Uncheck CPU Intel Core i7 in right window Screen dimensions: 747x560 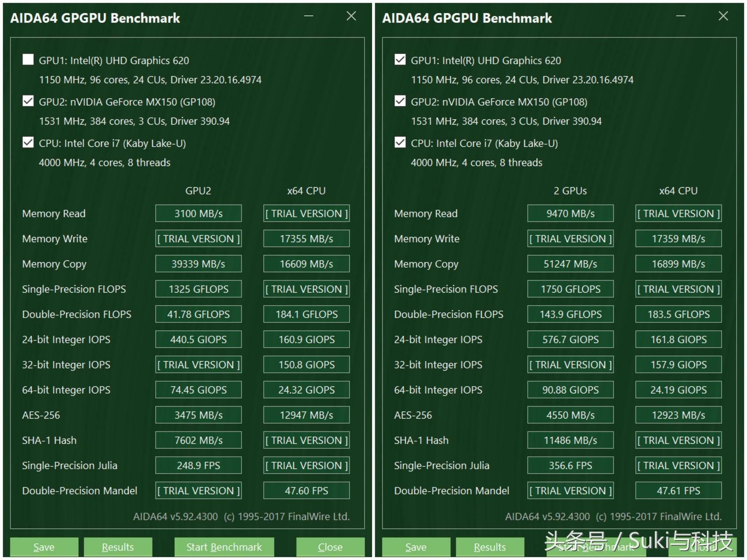tap(400, 142)
